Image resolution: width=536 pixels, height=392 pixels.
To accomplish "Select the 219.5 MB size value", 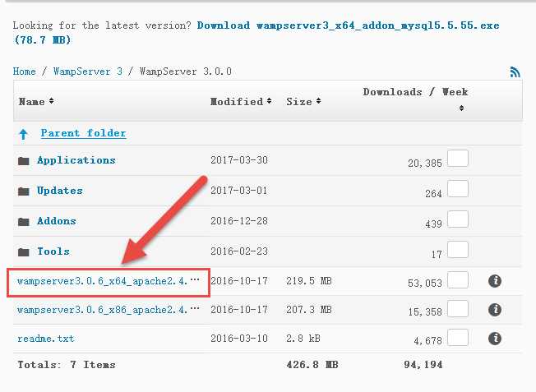I will tap(309, 281).
